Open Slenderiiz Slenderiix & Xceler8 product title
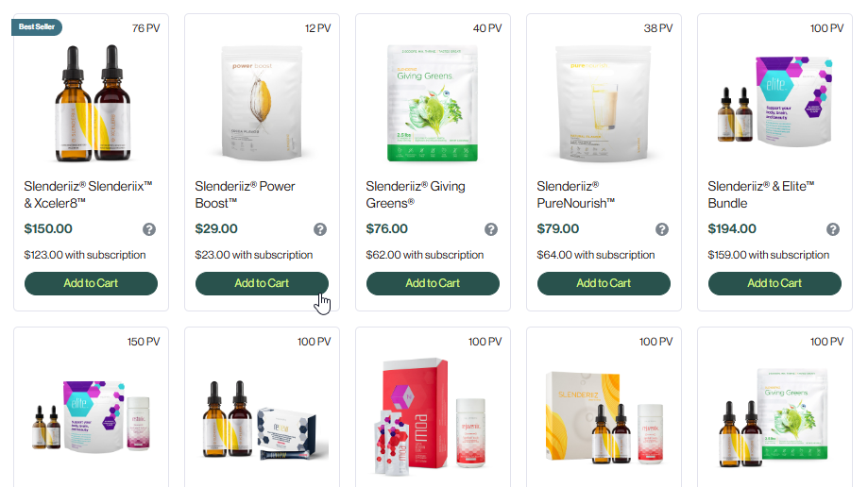 88,194
